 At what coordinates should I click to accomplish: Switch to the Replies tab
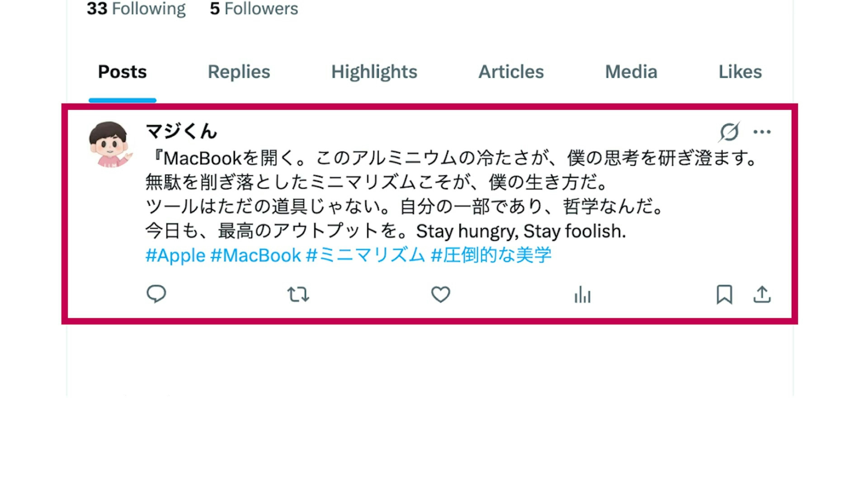(x=239, y=72)
